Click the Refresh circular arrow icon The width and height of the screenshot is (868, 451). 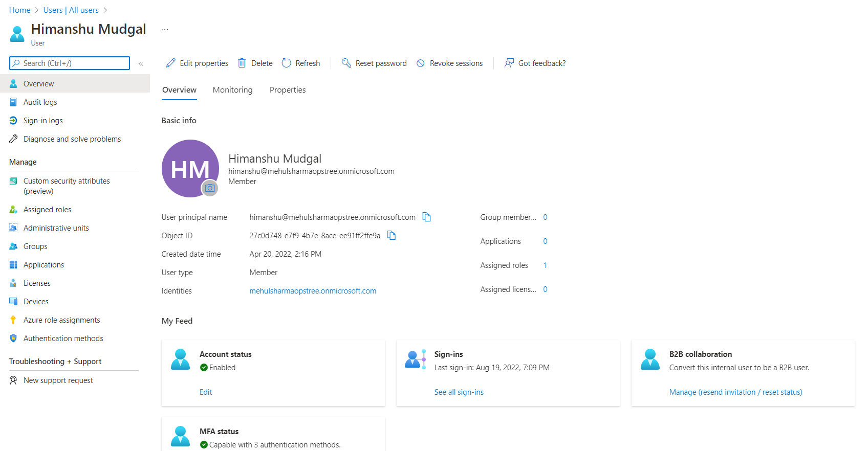[x=287, y=63]
